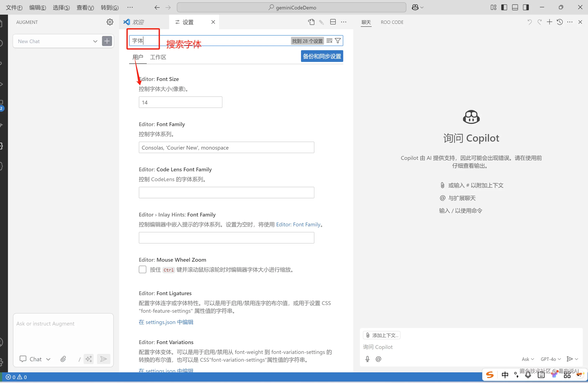Open Augment settings gear icon
This screenshot has width=588, height=383.
(110, 22)
